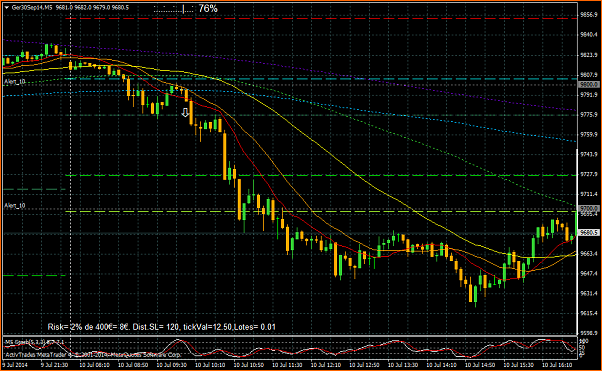Screen dimensions: 602x371
Task: Click the 9807.9 price scale label
Action: tap(589, 75)
